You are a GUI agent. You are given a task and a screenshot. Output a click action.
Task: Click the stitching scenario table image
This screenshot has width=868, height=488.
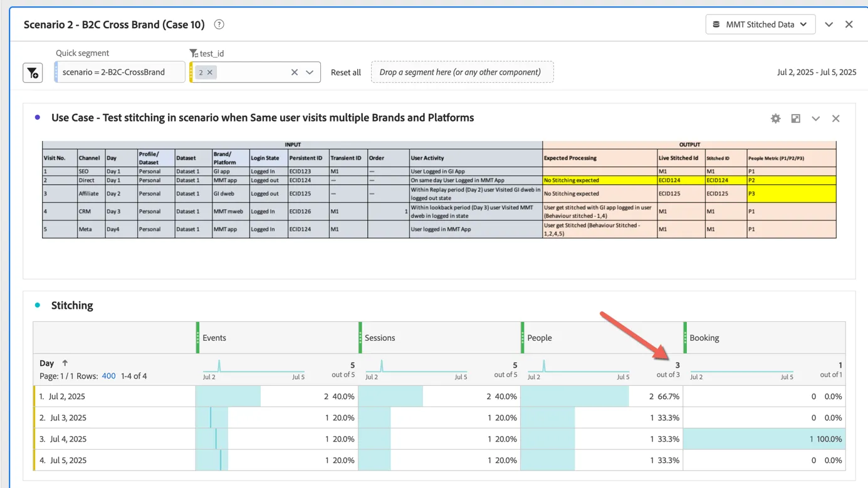pyautogui.click(x=439, y=190)
